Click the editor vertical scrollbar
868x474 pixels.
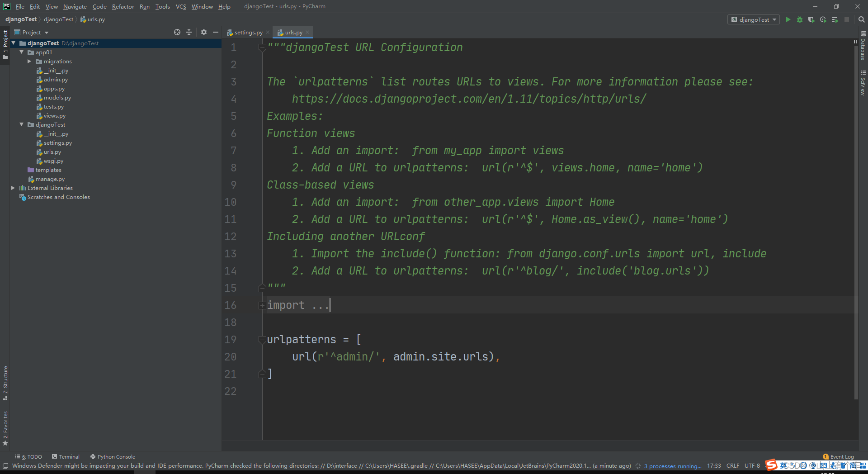[856, 222]
